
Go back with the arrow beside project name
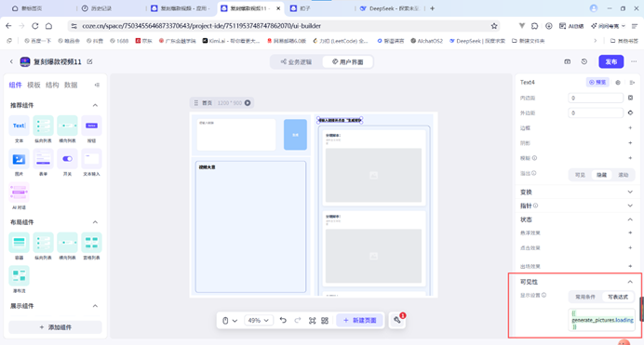click(x=11, y=61)
